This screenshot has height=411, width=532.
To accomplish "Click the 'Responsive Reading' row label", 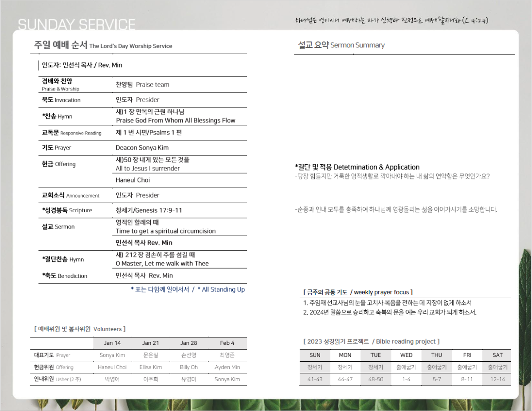I will click(x=81, y=133).
